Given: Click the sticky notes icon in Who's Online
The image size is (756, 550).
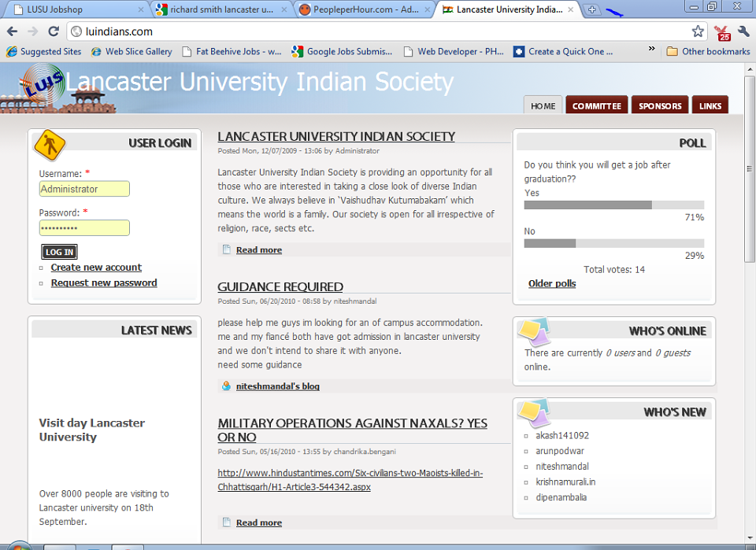Looking at the screenshot, I should (x=534, y=331).
